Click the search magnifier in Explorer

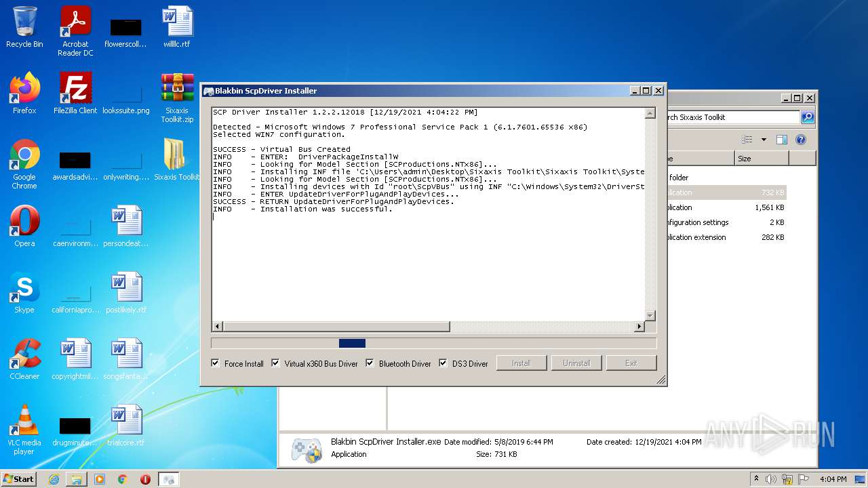click(807, 117)
